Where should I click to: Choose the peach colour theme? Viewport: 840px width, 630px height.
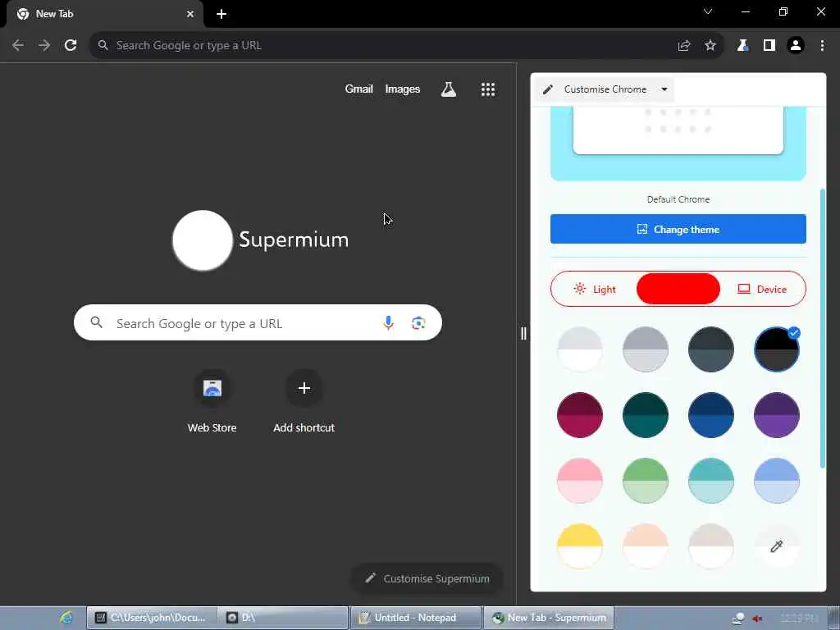pos(645,546)
